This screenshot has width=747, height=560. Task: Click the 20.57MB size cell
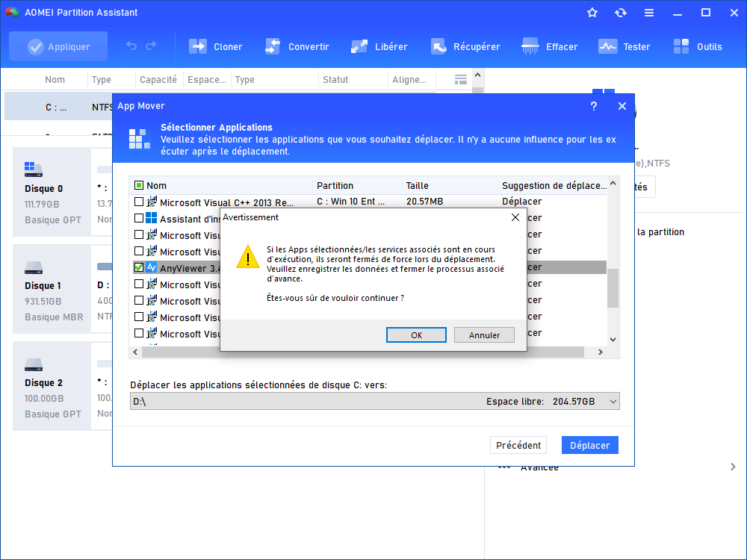coord(424,202)
